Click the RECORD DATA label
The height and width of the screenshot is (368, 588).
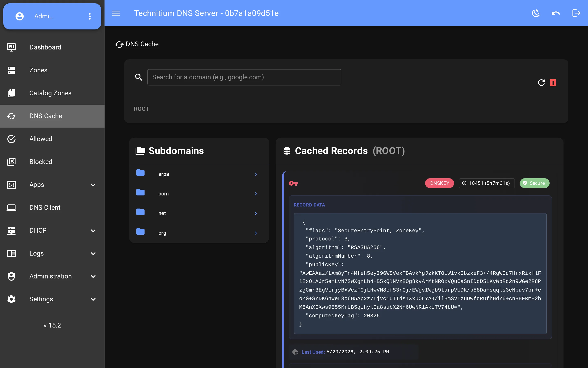[x=309, y=205]
